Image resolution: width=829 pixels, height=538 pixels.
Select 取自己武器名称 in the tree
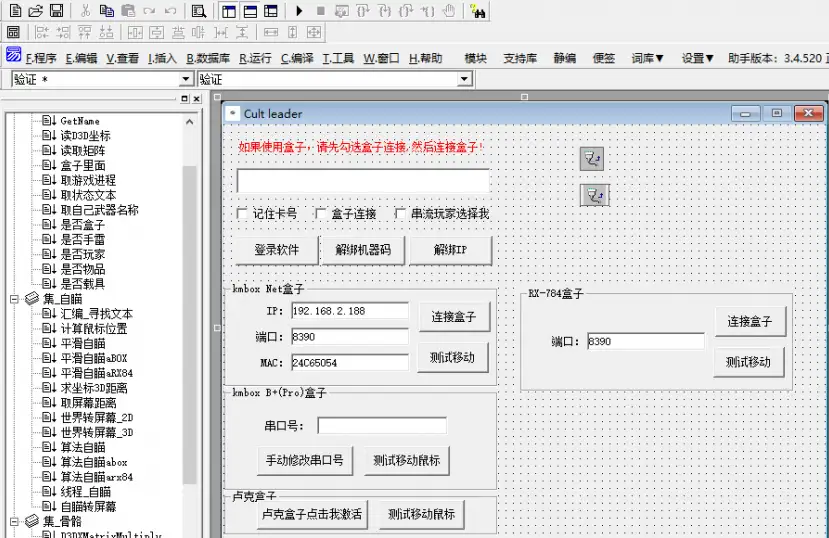[x=99, y=210]
